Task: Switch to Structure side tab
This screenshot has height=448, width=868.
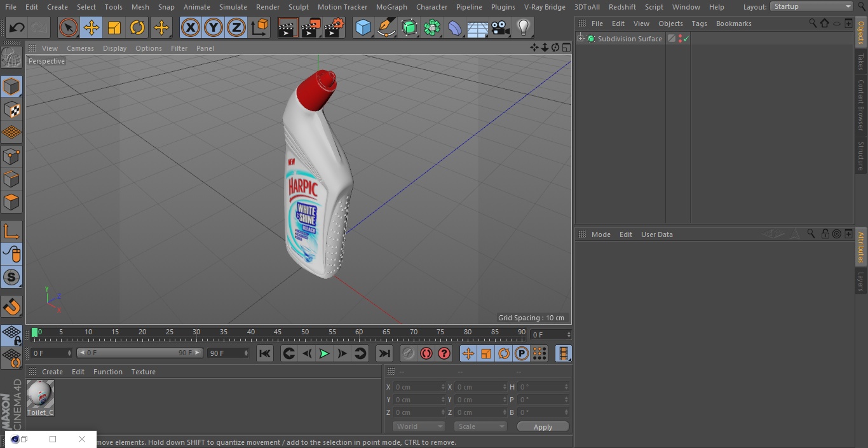Action: 861,156
